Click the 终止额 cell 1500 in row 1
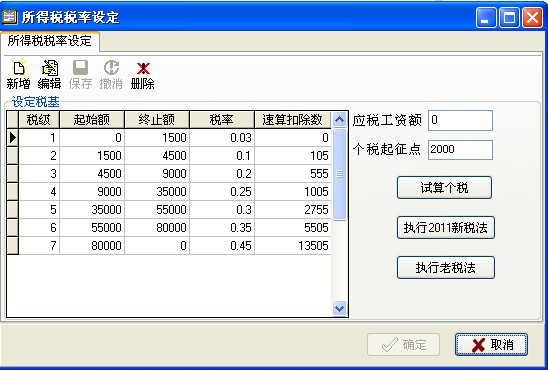This screenshot has height=370, width=548. [x=157, y=138]
